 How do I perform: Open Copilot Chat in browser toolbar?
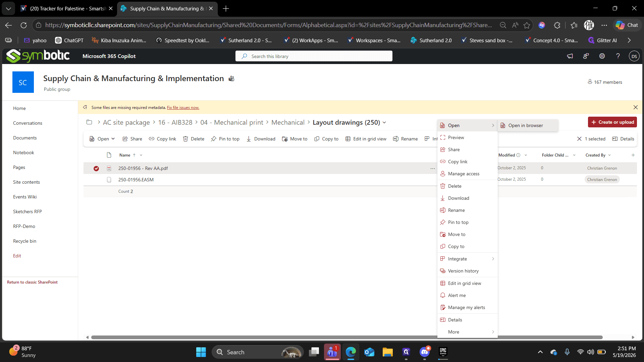point(627,25)
